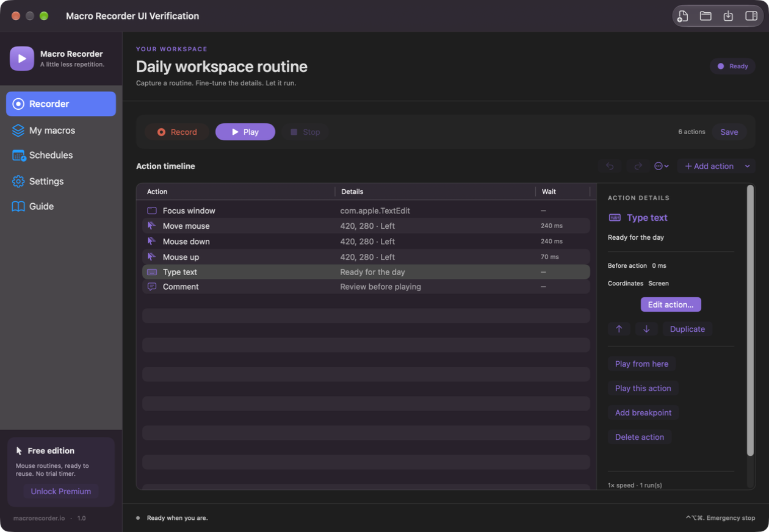Click the Comment speech bubble icon
This screenshot has width=769, height=532.
coord(152,287)
